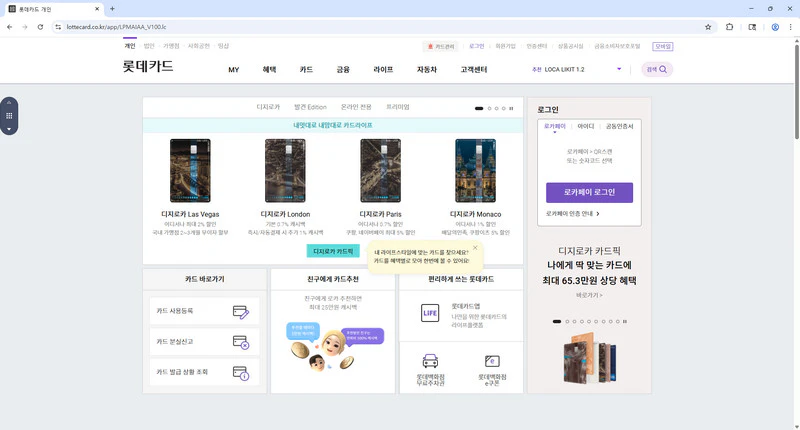Switch to the 온라인 전용 carousel tab
Screen dimensions: 800x430
(356, 107)
